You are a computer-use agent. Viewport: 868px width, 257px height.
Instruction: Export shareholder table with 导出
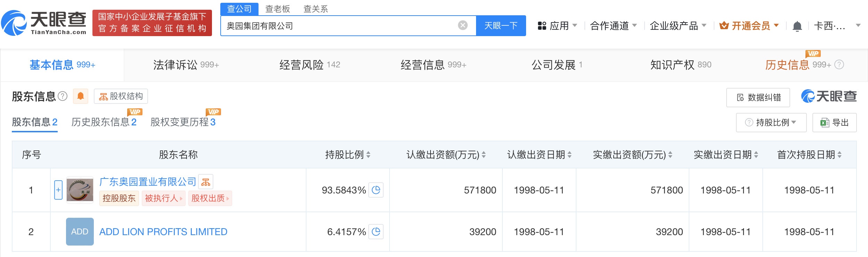pyautogui.click(x=834, y=123)
